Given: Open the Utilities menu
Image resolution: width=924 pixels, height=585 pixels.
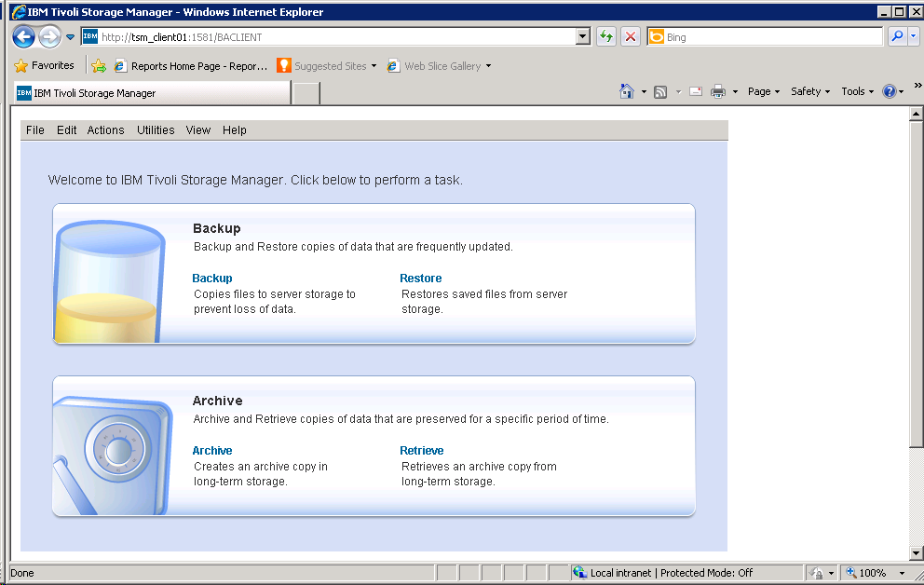Looking at the screenshot, I should 156,130.
